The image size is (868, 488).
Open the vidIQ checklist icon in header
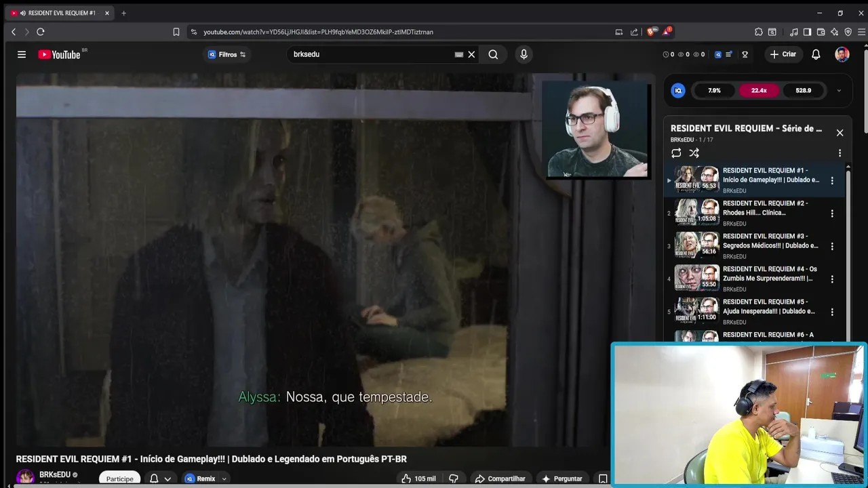point(728,54)
